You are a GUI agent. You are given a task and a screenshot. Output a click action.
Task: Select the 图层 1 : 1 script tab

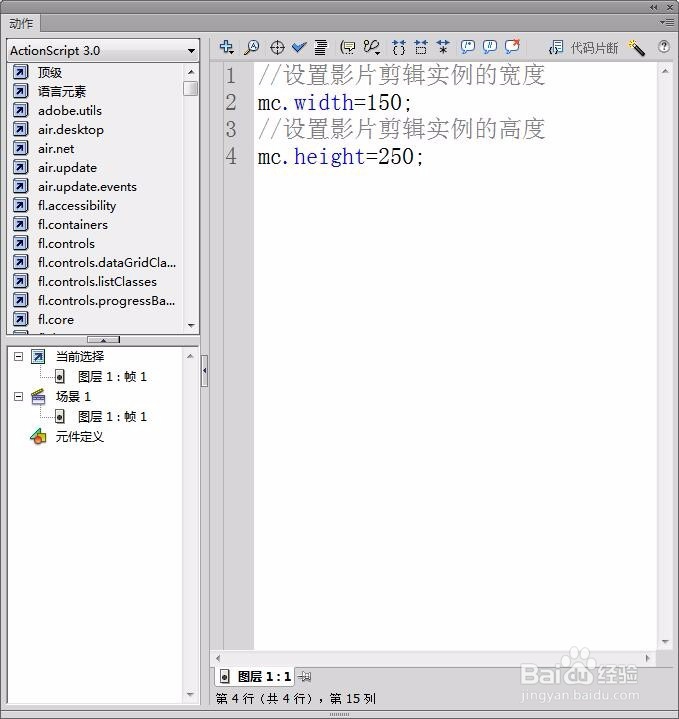click(x=255, y=676)
